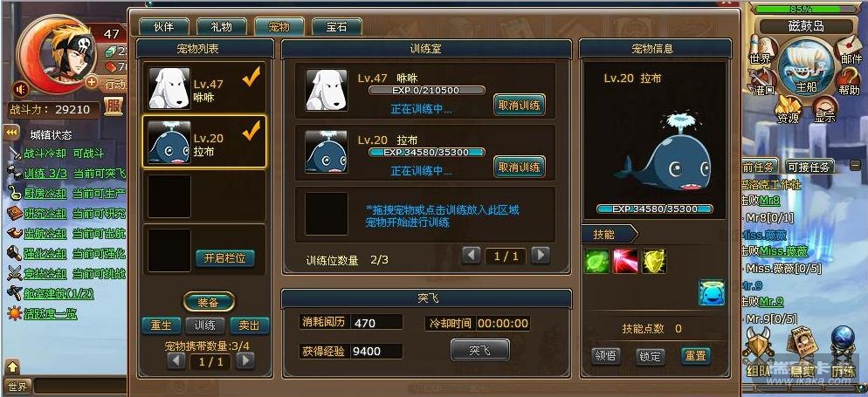Toggle checkmark on 拉布 Lv.20 pet
Image resolution: width=868 pixels, height=397 pixels.
(x=251, y=131)
